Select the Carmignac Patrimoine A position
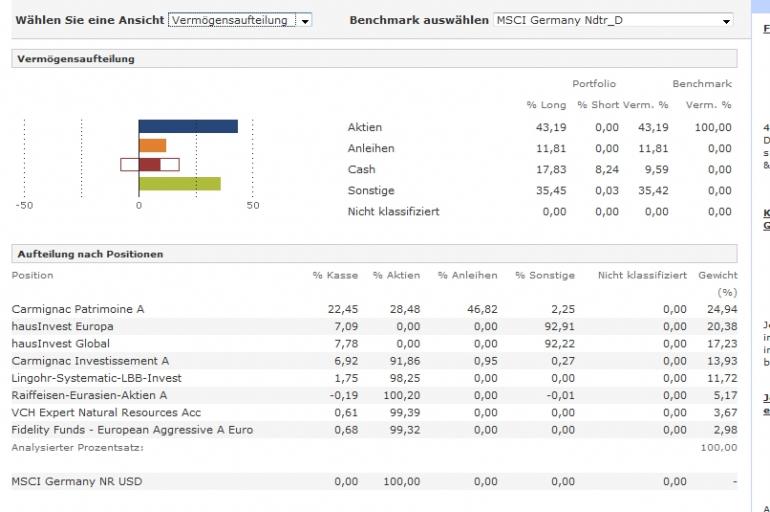The width and height of the screenshot is (770, 512). (78, 309)
